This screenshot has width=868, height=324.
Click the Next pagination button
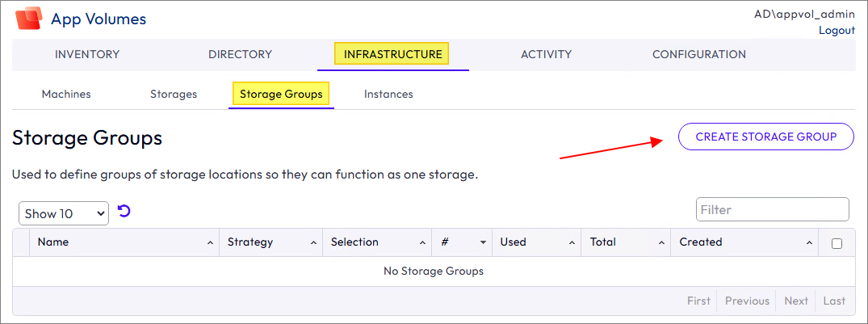tap(795, 301)
